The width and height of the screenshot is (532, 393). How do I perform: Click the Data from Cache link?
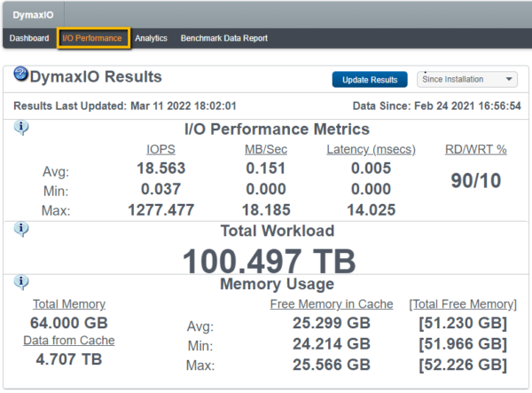click(68, 341)
